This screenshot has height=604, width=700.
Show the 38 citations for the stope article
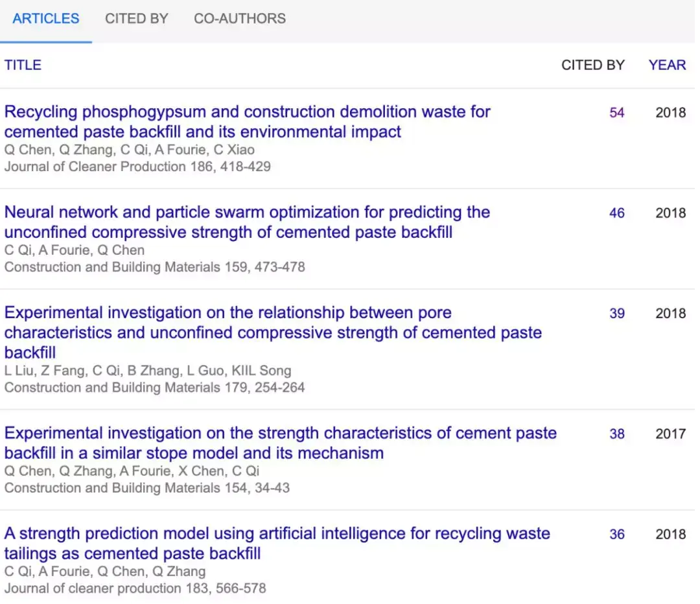(616, 434)
